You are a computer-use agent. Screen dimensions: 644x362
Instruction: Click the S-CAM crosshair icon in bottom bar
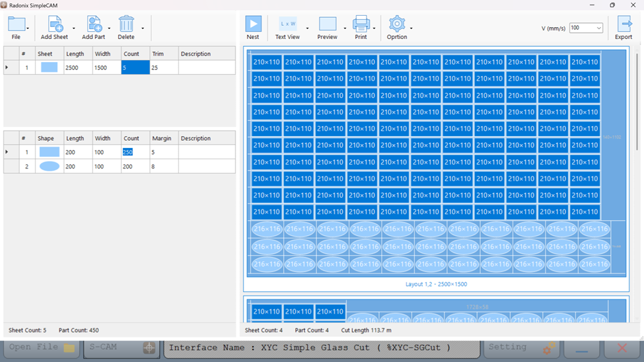[149, 348]
